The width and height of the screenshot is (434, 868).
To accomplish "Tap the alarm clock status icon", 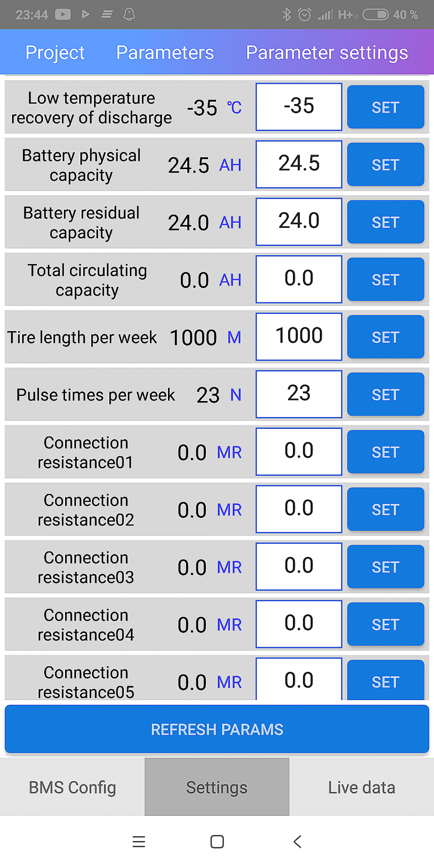I will (x=305, y=15).
